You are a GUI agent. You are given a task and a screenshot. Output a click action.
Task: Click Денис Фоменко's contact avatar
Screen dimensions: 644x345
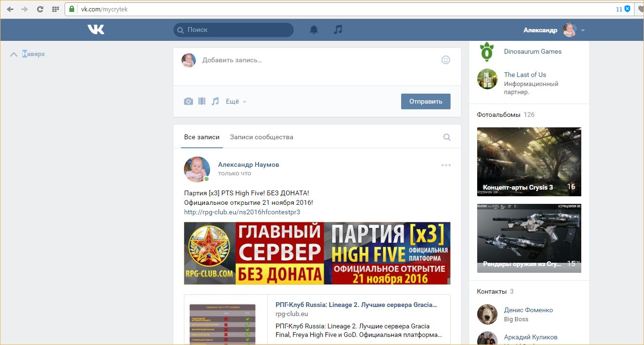487,314
